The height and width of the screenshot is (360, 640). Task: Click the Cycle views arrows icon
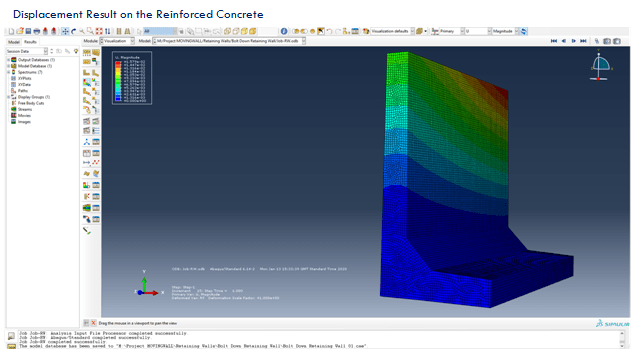coord(107,31)
